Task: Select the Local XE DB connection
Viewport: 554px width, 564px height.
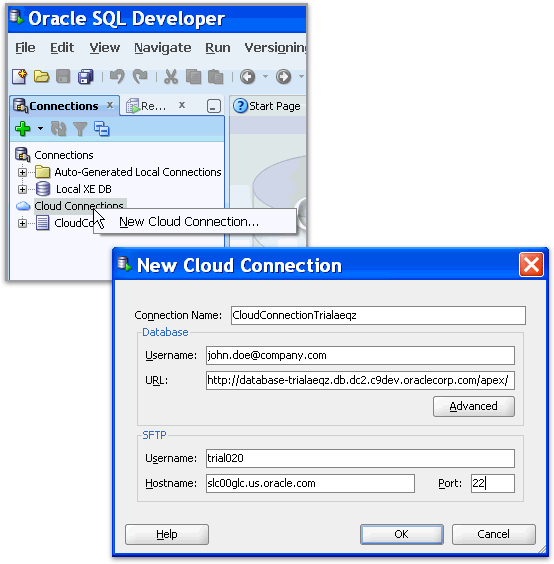Action: click(84, 189)
